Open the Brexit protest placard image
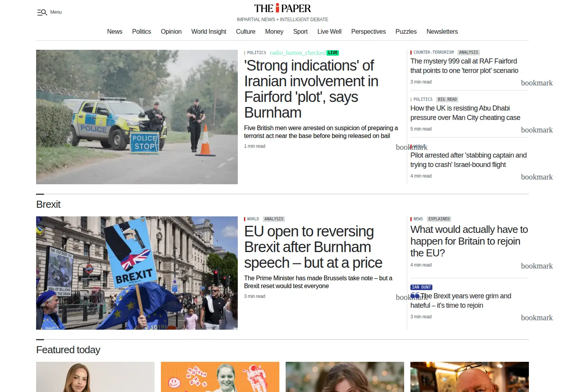 (137, 273)
